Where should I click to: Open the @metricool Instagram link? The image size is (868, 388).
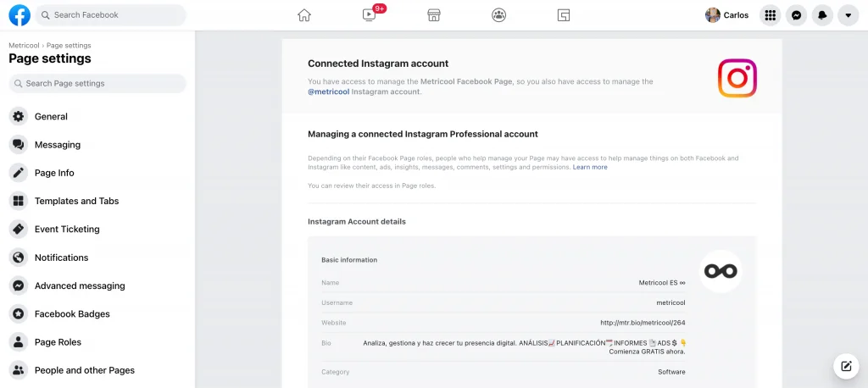328,91
